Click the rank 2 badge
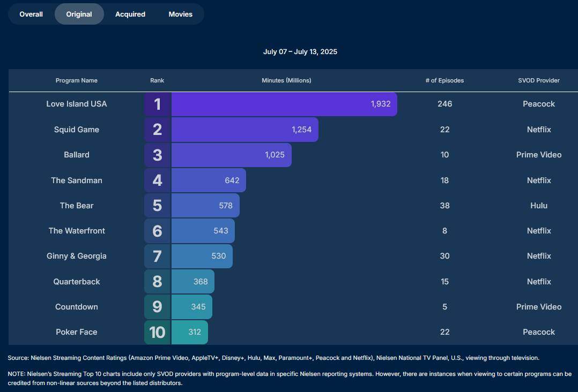Screen dimensions: 578x392 [x=157, y=130]
